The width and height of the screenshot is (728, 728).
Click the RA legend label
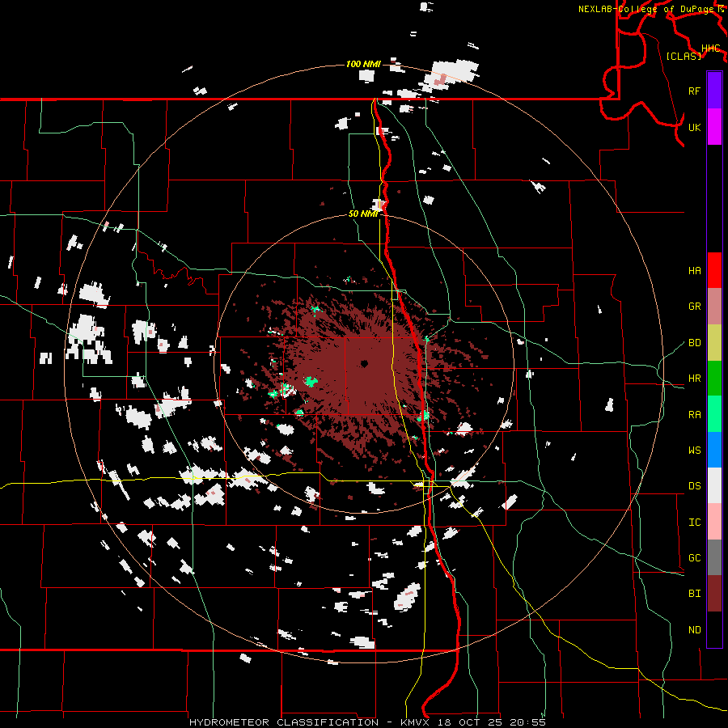point(694,415)
